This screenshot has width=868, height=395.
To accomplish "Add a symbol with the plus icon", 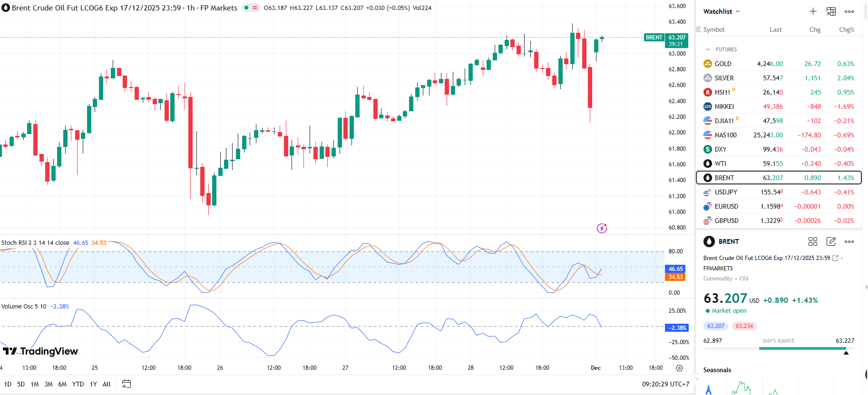I will 813,11.
